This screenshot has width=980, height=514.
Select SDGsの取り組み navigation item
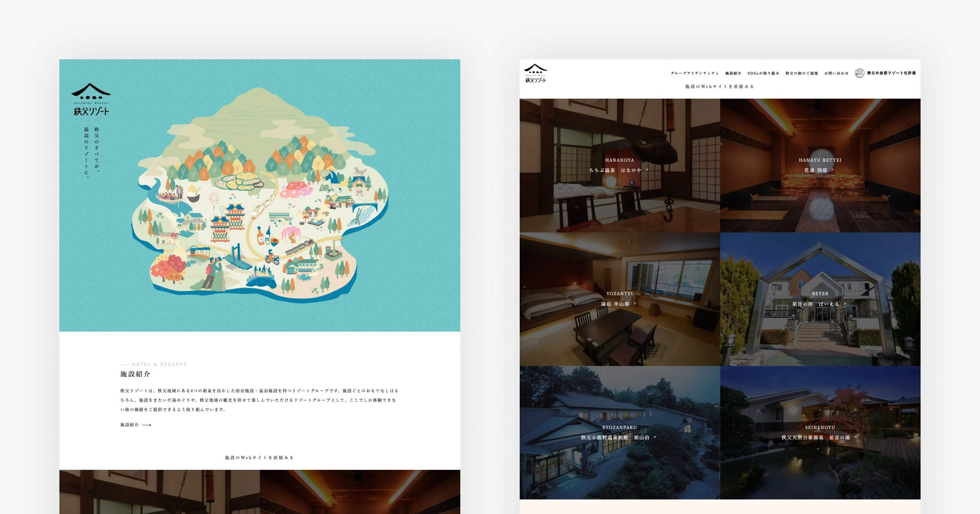point(763,73)
